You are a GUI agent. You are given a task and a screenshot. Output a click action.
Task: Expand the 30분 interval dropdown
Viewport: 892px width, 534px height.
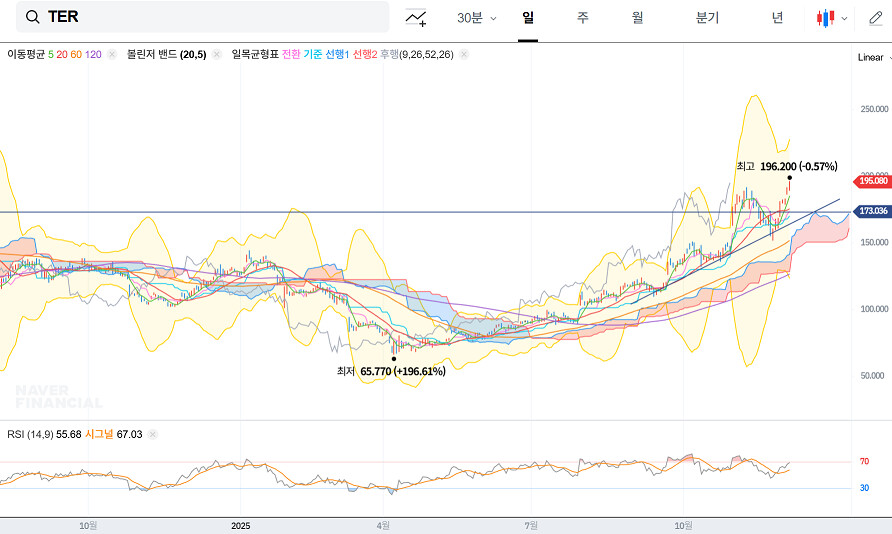(x=477, y=18)
